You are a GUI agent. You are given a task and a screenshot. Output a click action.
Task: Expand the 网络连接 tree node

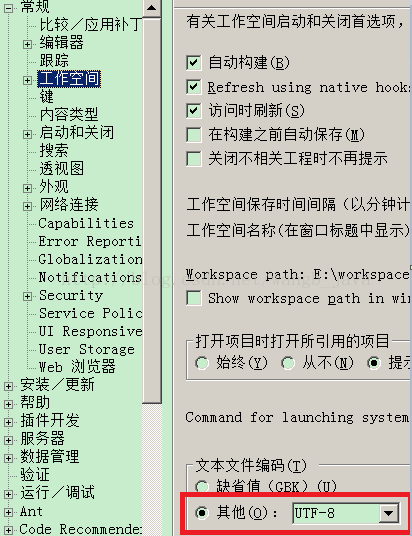pos(27,206)
